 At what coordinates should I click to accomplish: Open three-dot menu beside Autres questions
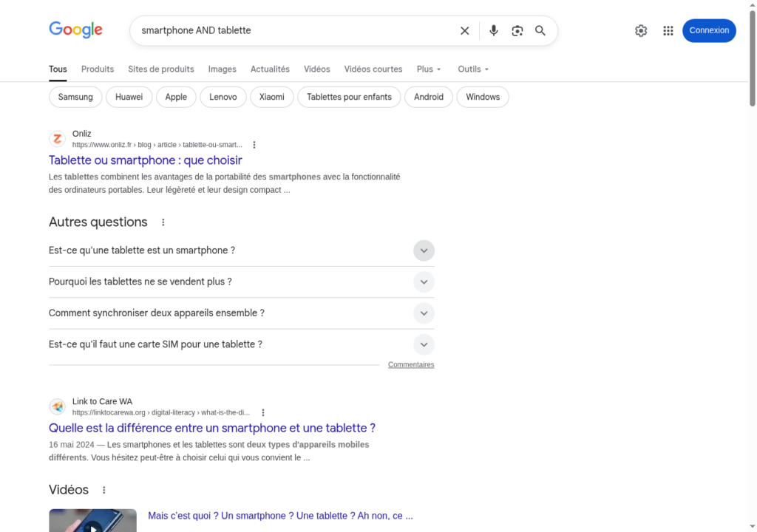point(163,222)
